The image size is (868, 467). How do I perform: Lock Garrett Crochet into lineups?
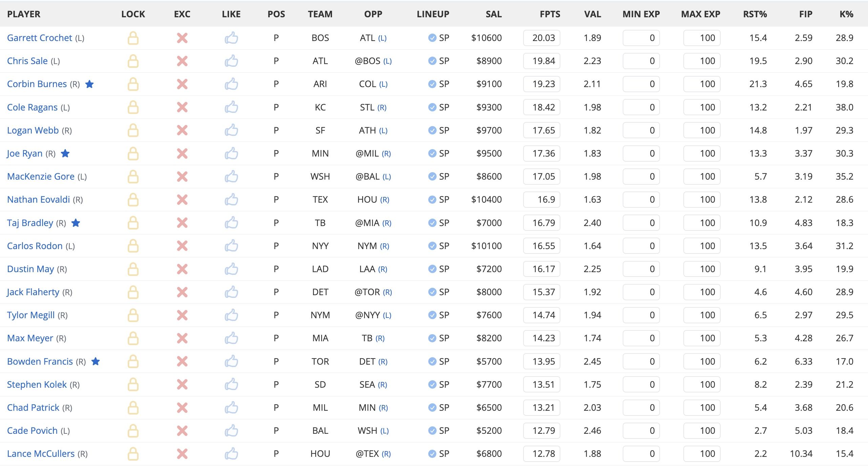[133, 38]
